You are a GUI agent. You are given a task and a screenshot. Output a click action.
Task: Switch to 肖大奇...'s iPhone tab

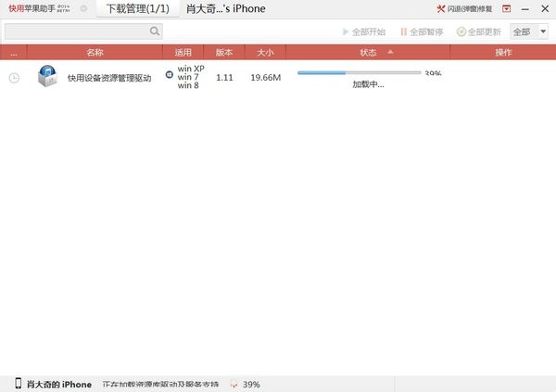[226, 8]
